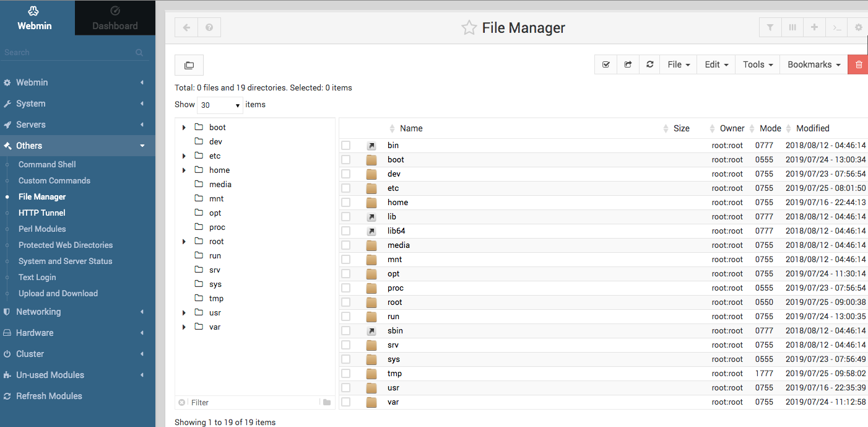Select the dev row checkbox
Screen dimensions: 868x427
(346, 174)
